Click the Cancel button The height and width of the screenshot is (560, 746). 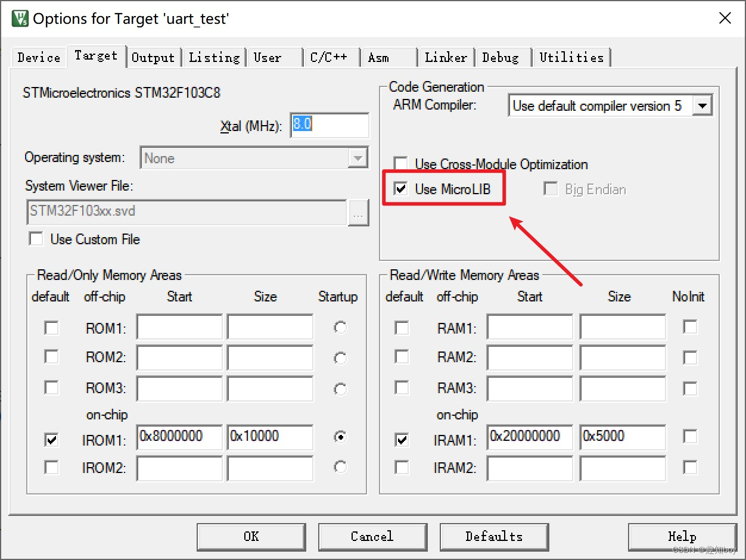(x=372, y=537)
